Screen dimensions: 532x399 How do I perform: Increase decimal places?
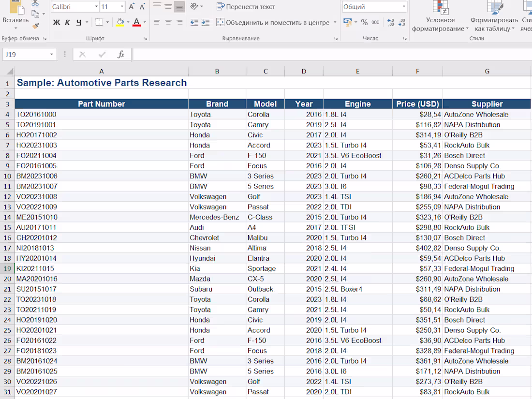pos(390,22)
